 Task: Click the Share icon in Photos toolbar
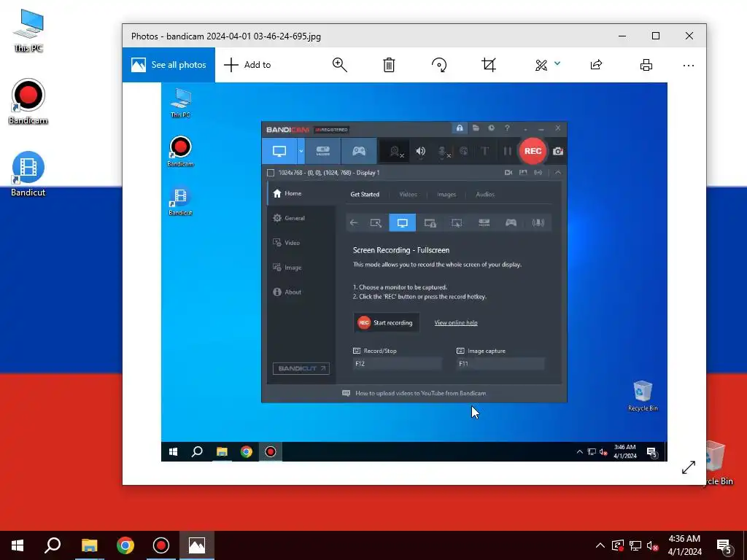597,65
